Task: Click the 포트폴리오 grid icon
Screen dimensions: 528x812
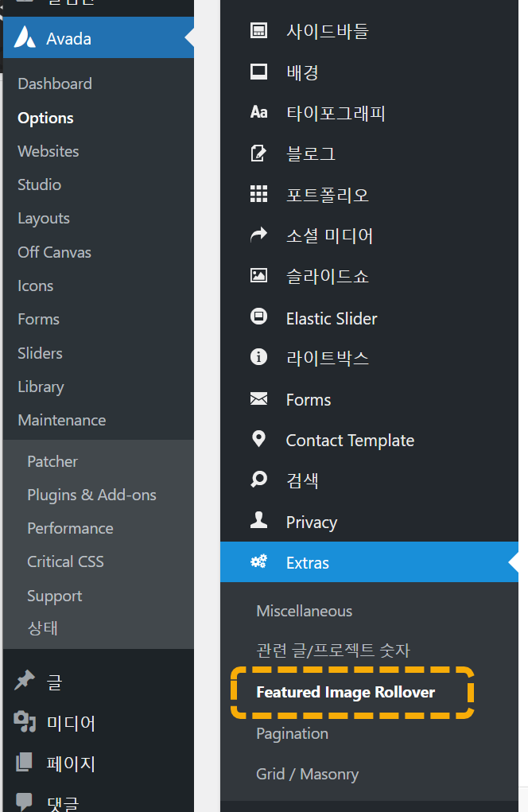Action: pos(258,194)
